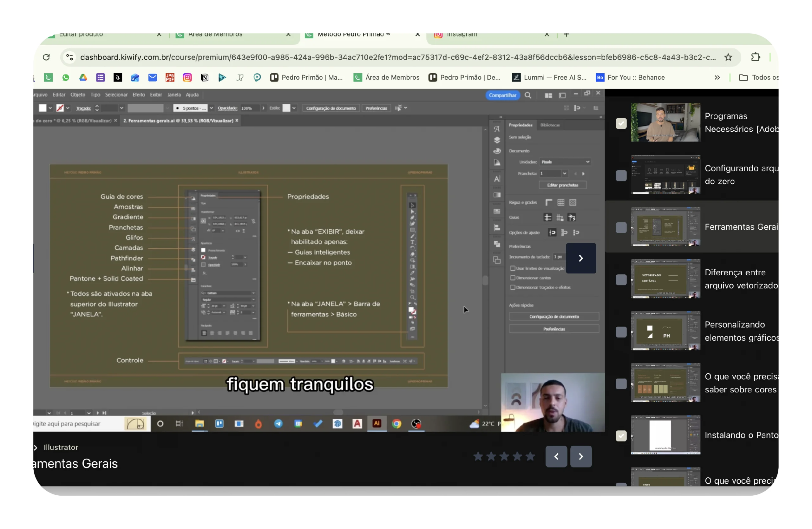Screen dimensions: 812x529
Task: Click the next arrow overlay on the video
Action: 581,258
